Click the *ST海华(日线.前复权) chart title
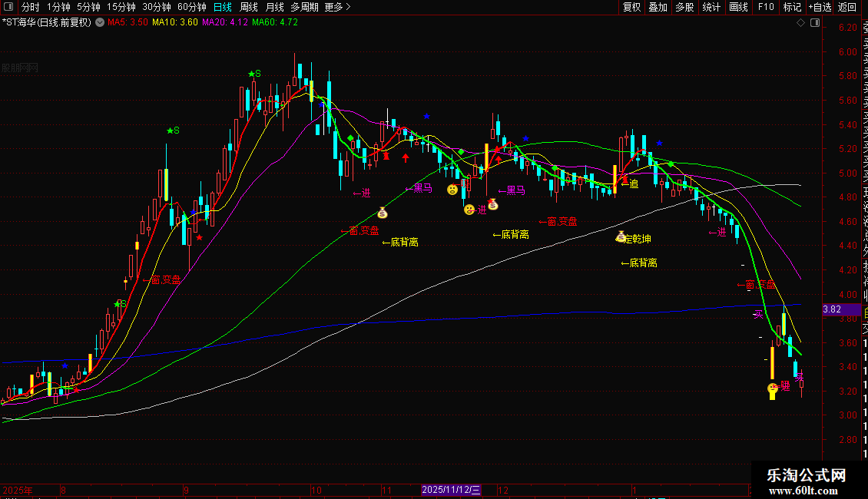868x499 pixels. pyautogui.click(x=47, y=22)
